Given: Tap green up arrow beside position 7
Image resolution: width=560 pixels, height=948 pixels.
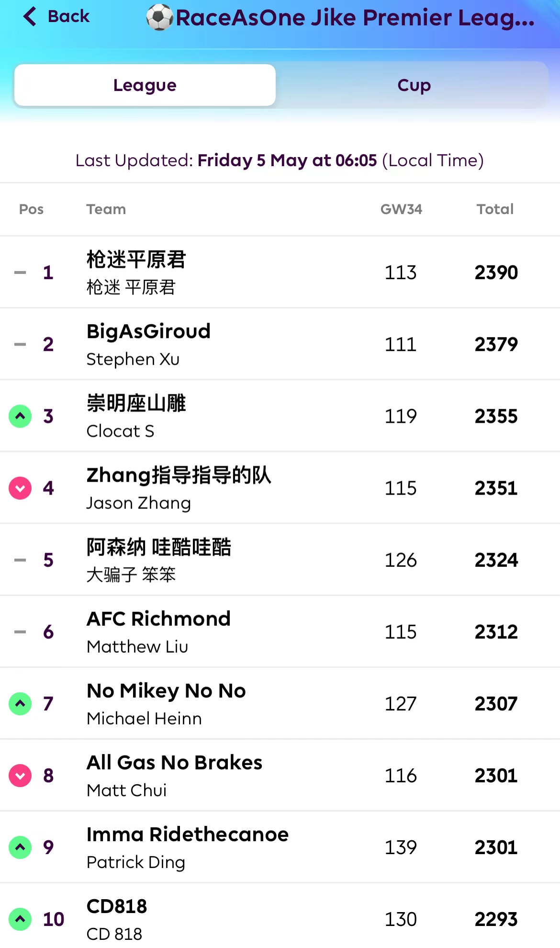Looking at the screenshot, I should [x=20, y=703].
